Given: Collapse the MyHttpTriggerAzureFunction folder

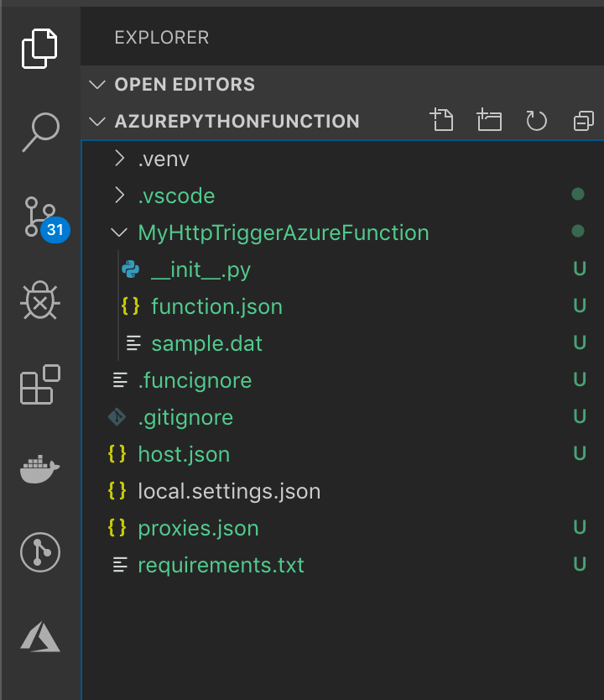Looking at the screenshot, I should click(x=283, y=232).
